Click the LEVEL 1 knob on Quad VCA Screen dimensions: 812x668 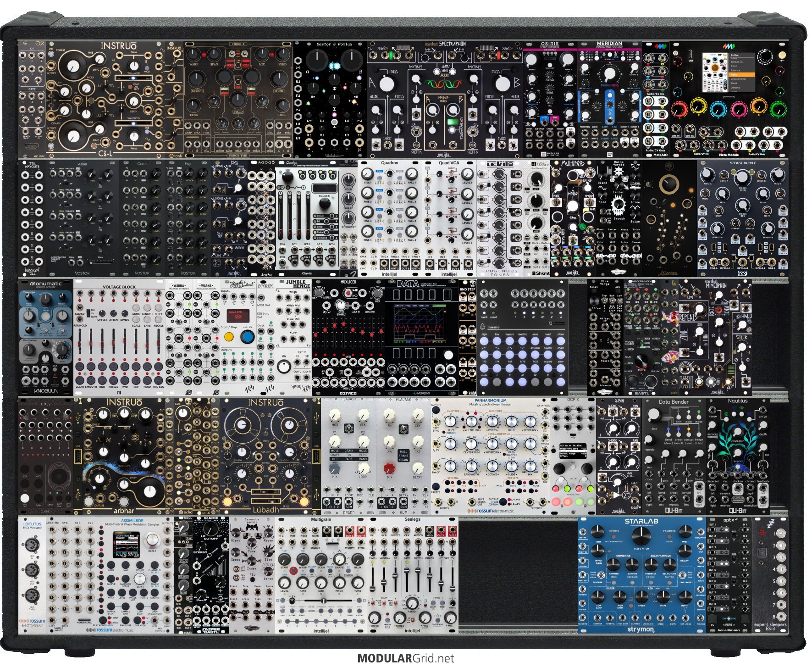point(467,174)
